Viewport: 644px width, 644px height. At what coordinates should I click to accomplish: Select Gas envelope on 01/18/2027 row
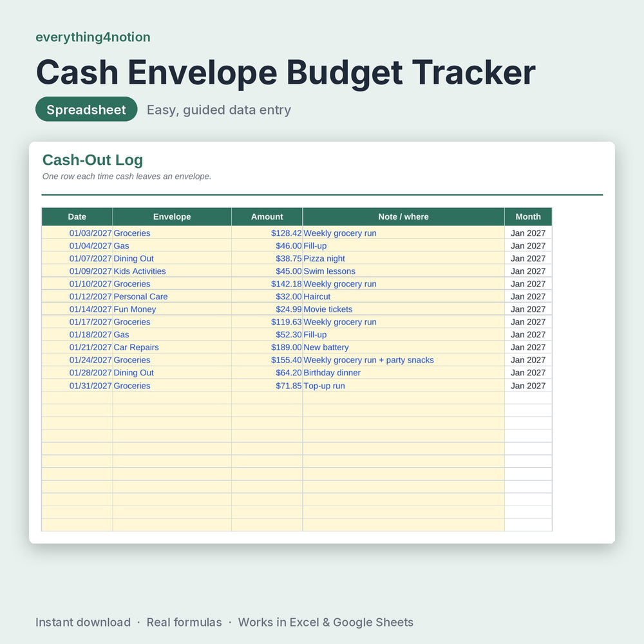[172, 335]
